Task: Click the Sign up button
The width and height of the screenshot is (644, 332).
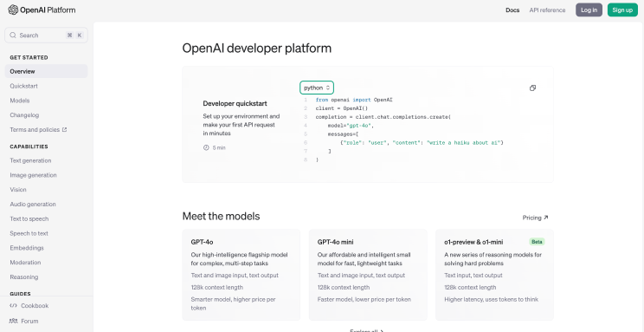Action: click(622, 10)
